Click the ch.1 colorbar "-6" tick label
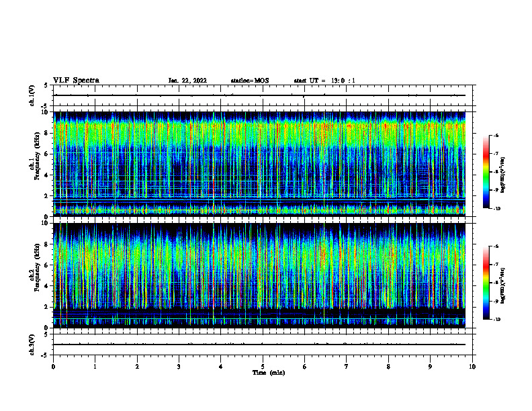The image size is (532, 411). tap(496, 136)
